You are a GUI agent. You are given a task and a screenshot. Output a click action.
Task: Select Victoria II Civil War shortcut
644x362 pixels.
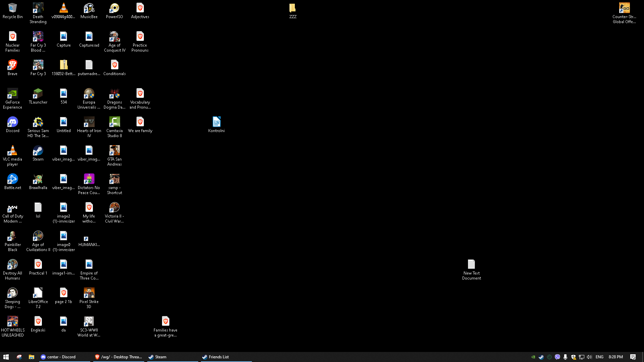(114, 213)
